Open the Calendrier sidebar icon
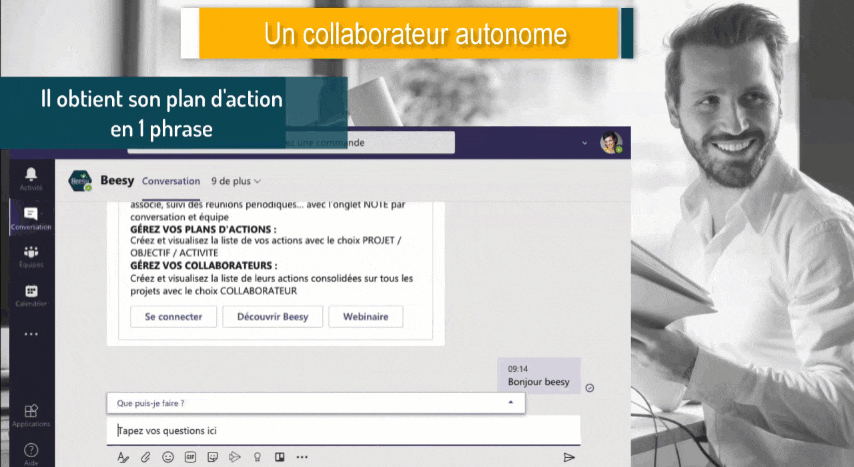Viewport: 854px width, 467px height. (31, 291)
